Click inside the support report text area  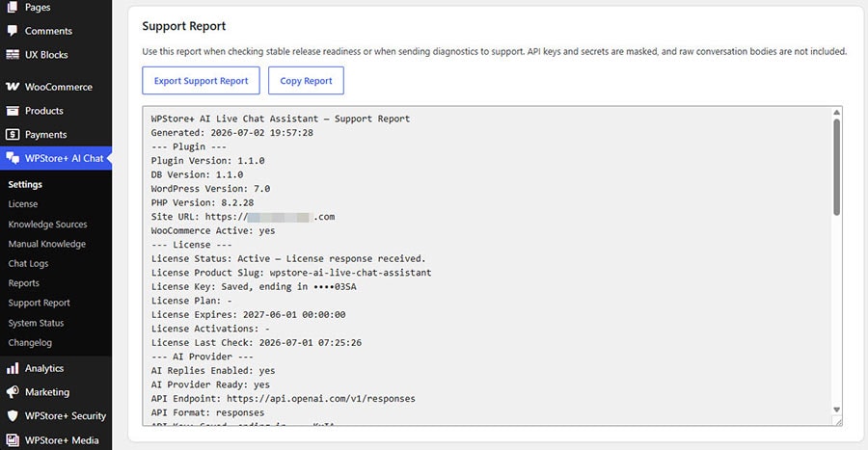[x=492, y=266]
